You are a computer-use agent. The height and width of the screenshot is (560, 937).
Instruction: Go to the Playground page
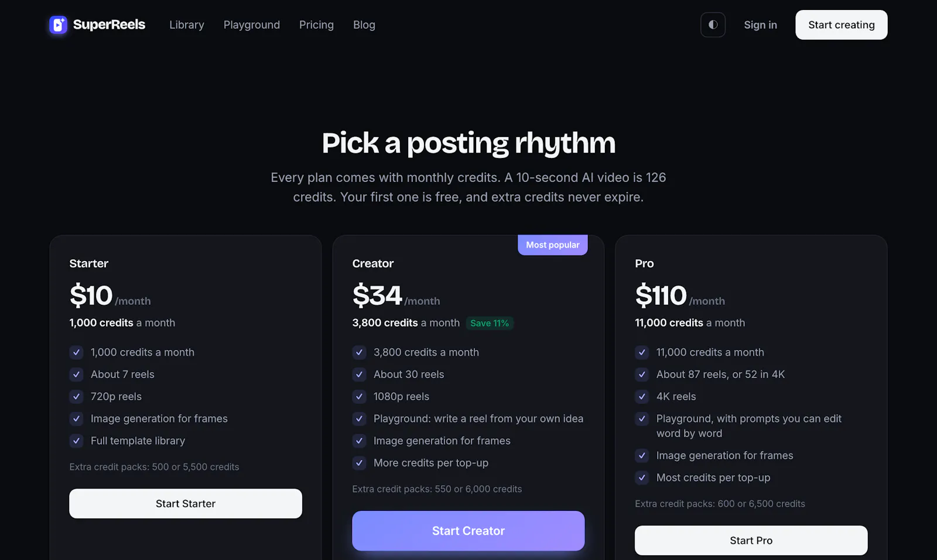coord(252,25)
